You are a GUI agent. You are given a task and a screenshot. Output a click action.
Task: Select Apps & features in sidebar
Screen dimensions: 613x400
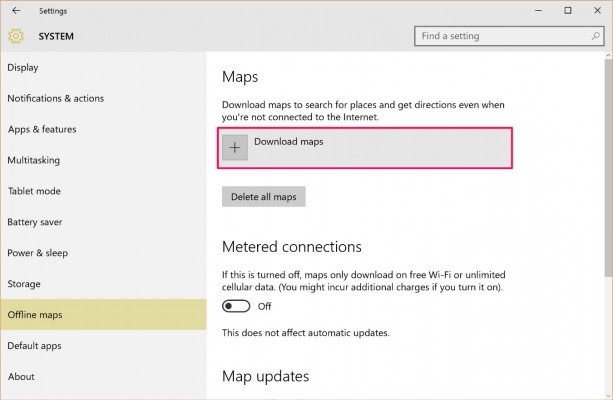tap(42, 130)
